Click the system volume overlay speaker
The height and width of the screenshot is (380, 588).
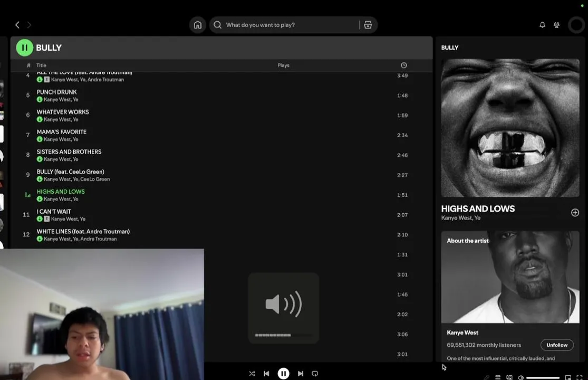[x=284, y=304]
